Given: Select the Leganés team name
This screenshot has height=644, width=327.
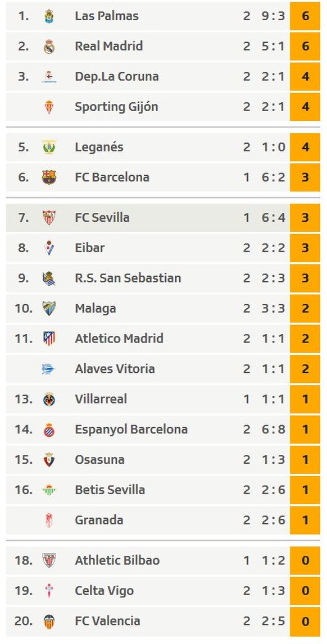Looking at the screenshot, I should coord(99,147).
